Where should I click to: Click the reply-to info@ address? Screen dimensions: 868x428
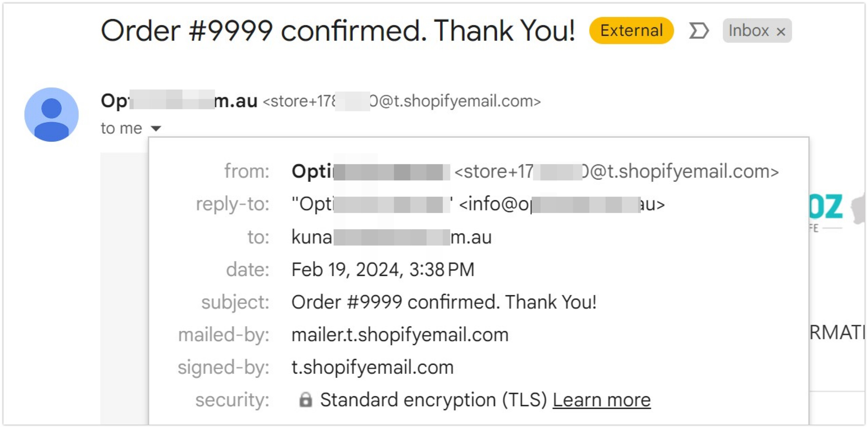561,204
